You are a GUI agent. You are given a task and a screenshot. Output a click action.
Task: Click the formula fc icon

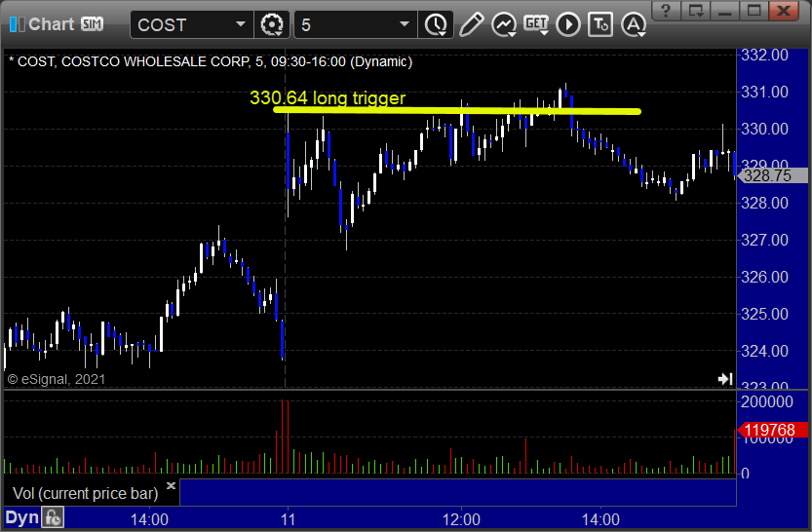(x=53, y=518)
